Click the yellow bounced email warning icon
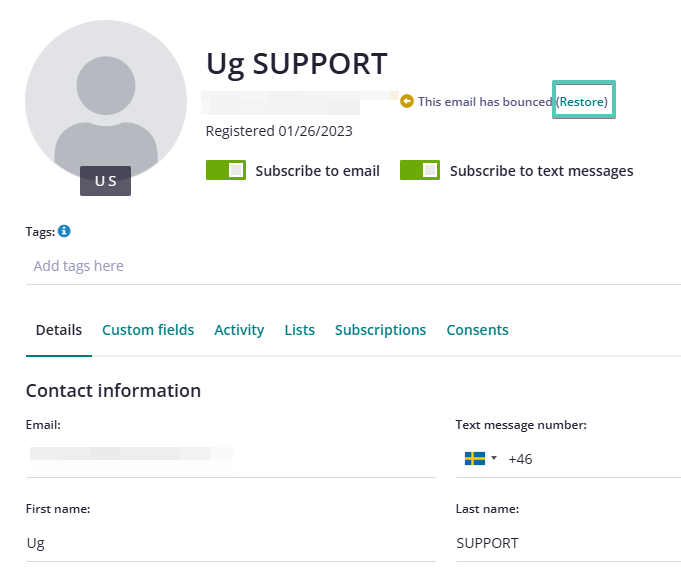This screenshot has width=681, height=580. coord(407,102)
